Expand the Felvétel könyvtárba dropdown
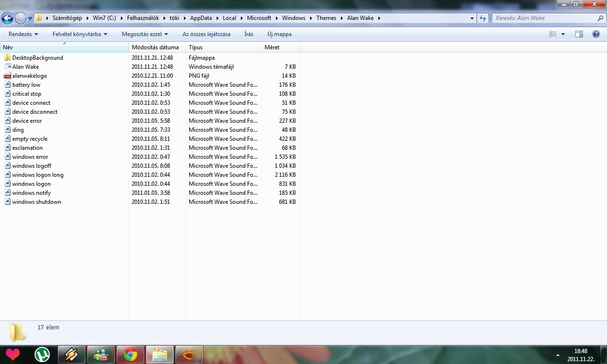Image resolution: width=607 pixels, height=364 pixels. point(80,34)
